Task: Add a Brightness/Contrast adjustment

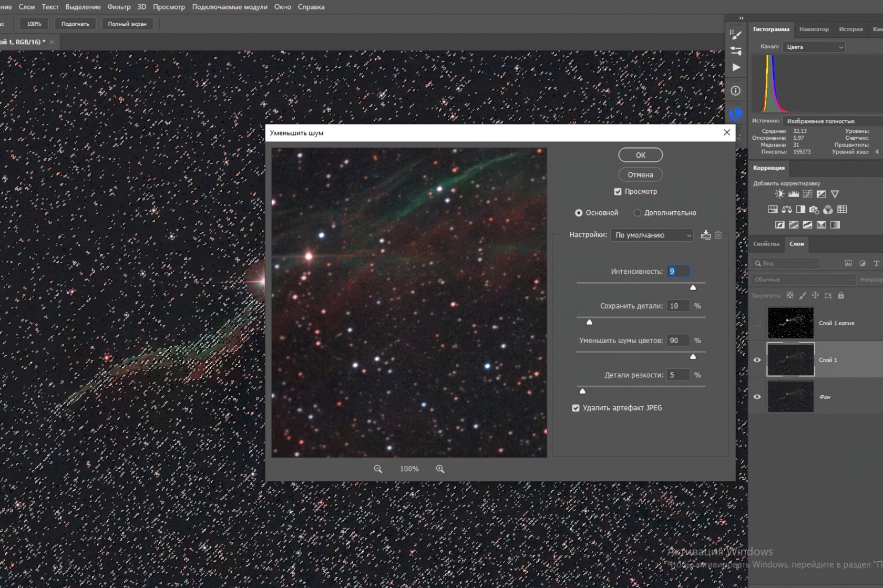Action: coord(779,194)
